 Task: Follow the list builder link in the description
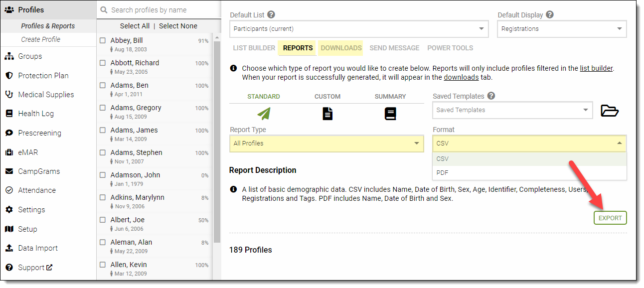tap(596, 68)
